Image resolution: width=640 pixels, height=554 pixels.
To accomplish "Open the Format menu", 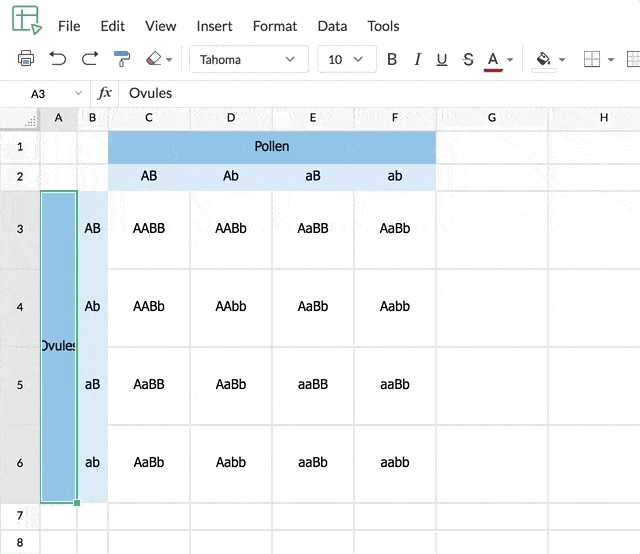I will pyautogui.click(x=275, y=26).
